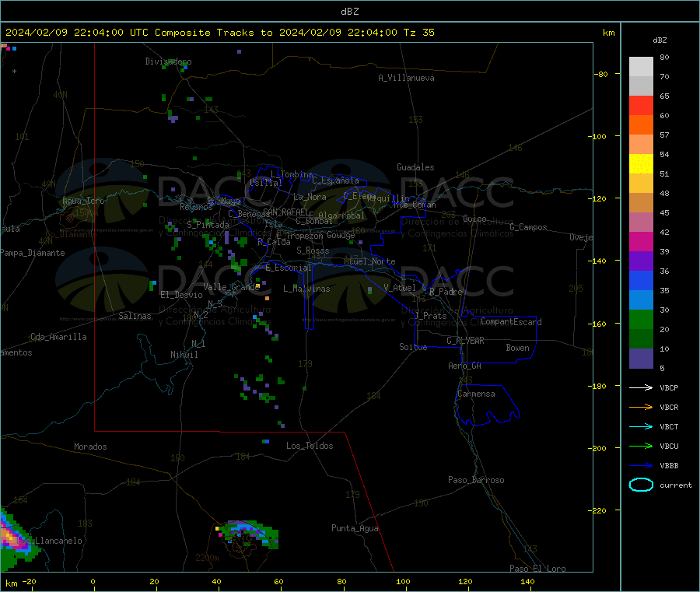Click the blue VBBB arrow legend icon

641,465
